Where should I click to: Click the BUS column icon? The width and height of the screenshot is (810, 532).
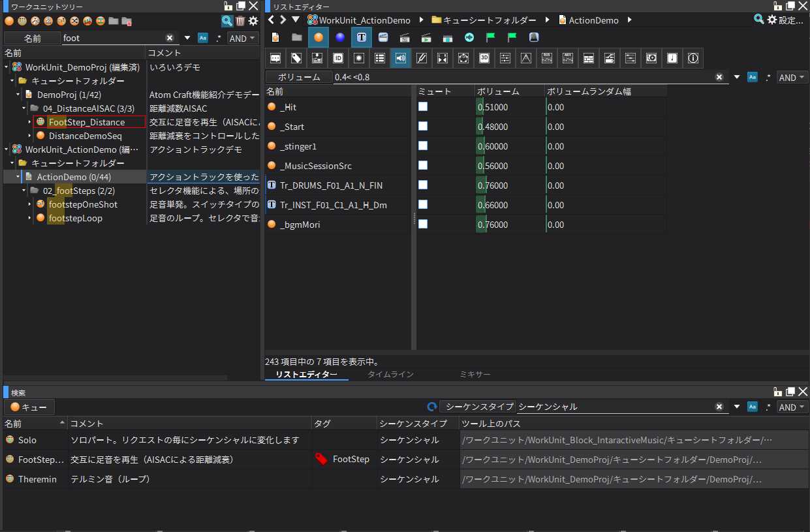(547, 58)
